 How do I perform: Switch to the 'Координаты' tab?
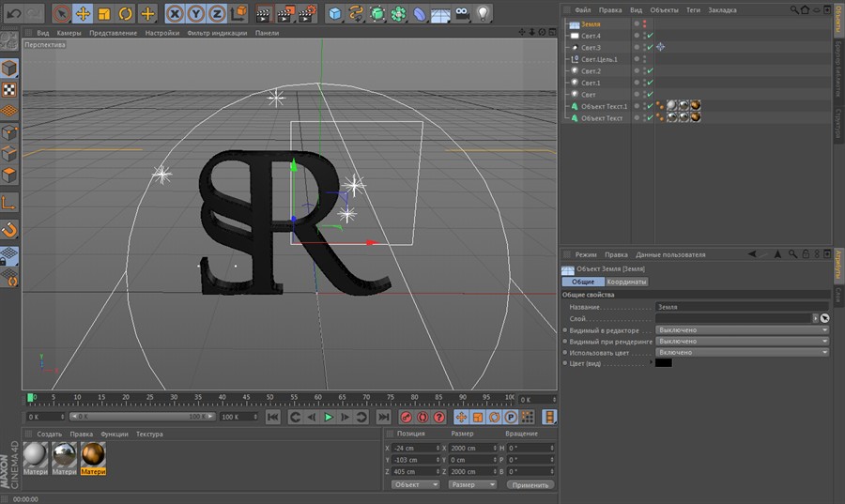626,282
